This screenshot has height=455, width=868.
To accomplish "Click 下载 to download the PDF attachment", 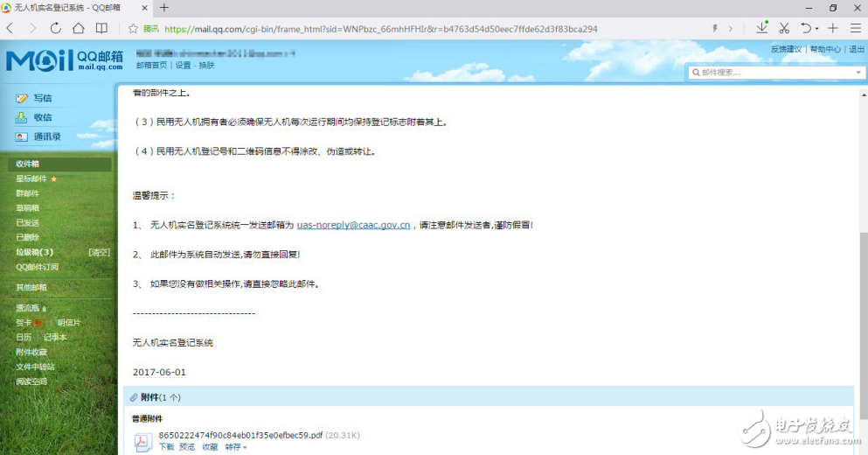I will 166,447.
